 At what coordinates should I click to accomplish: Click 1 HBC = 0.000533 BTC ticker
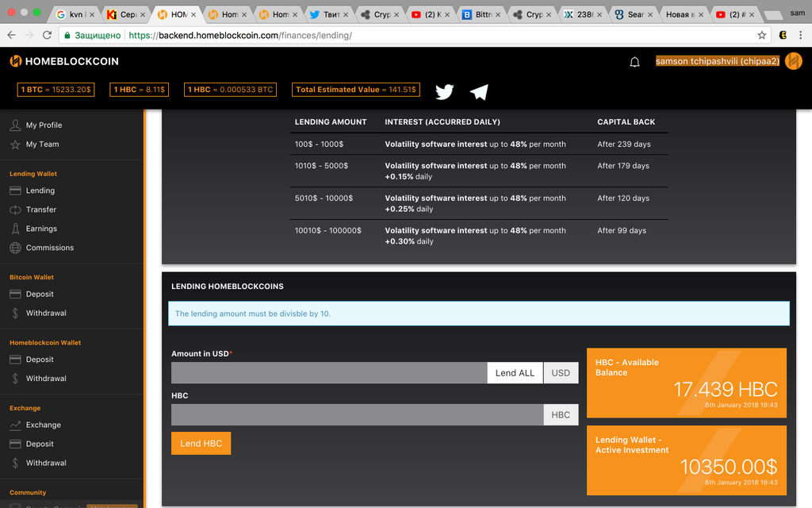tap(231, 90)
